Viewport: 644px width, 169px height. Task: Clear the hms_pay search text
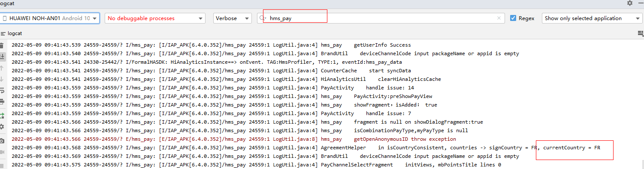click(x=499, y=18)
